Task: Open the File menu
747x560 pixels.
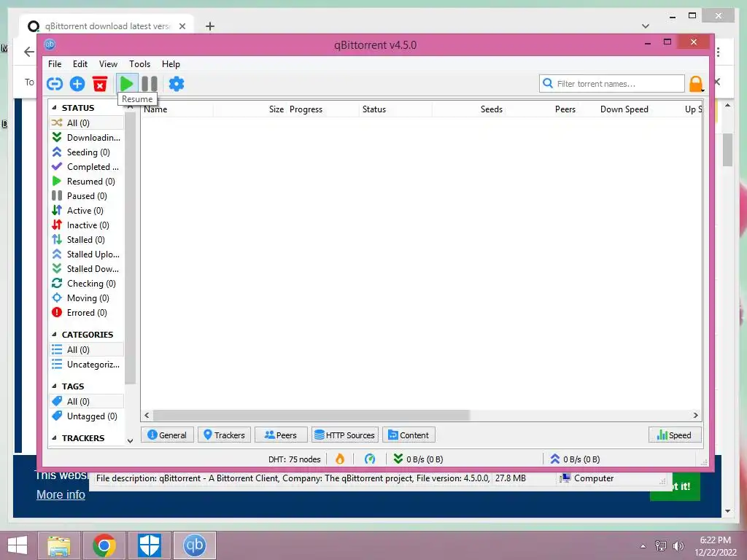Action: point(55,64)
